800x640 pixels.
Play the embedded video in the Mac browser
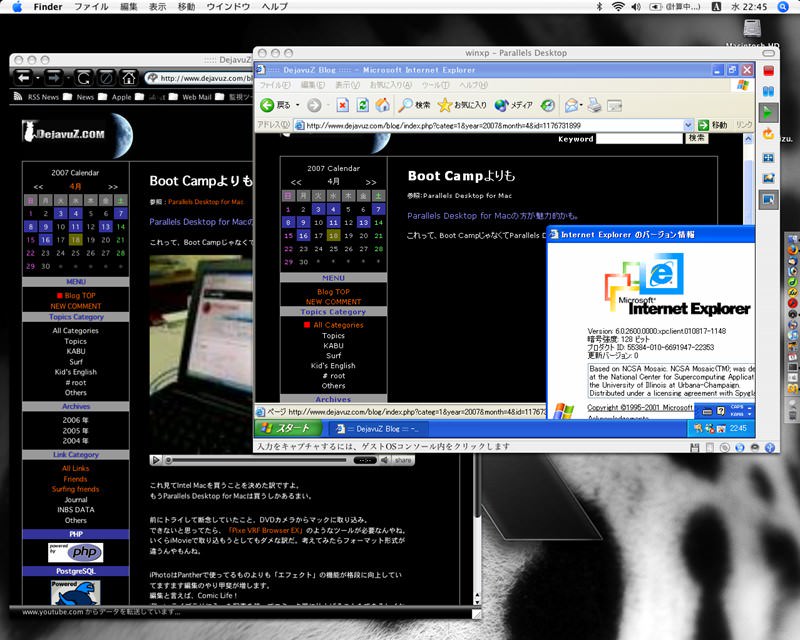pos(156,460)
